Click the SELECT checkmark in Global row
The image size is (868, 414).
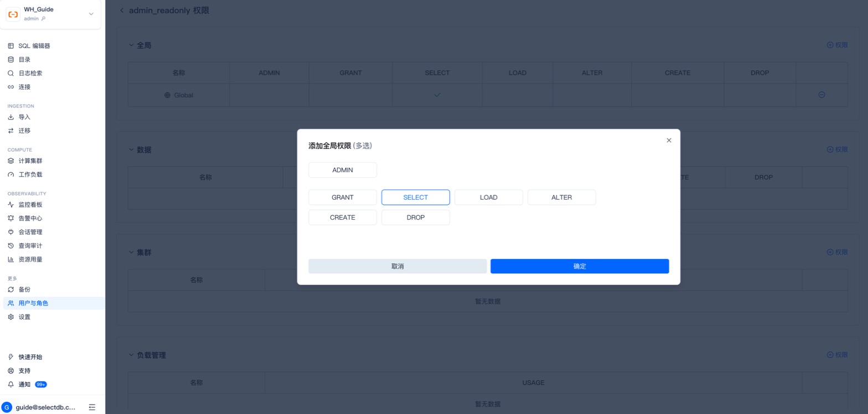pyautogui.click(x=437, y=95)
